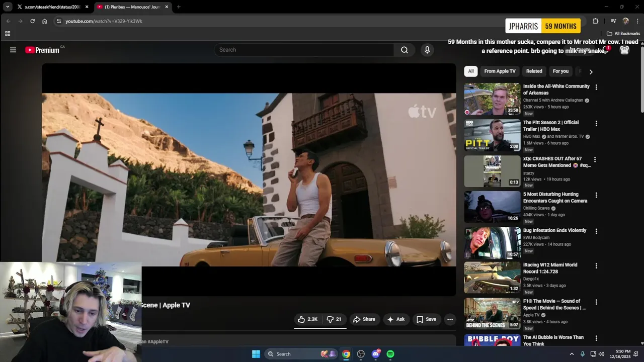This screenshot has width=644, height=362.
Task: View site information next to the URL
Action: [x=58, y=21]
